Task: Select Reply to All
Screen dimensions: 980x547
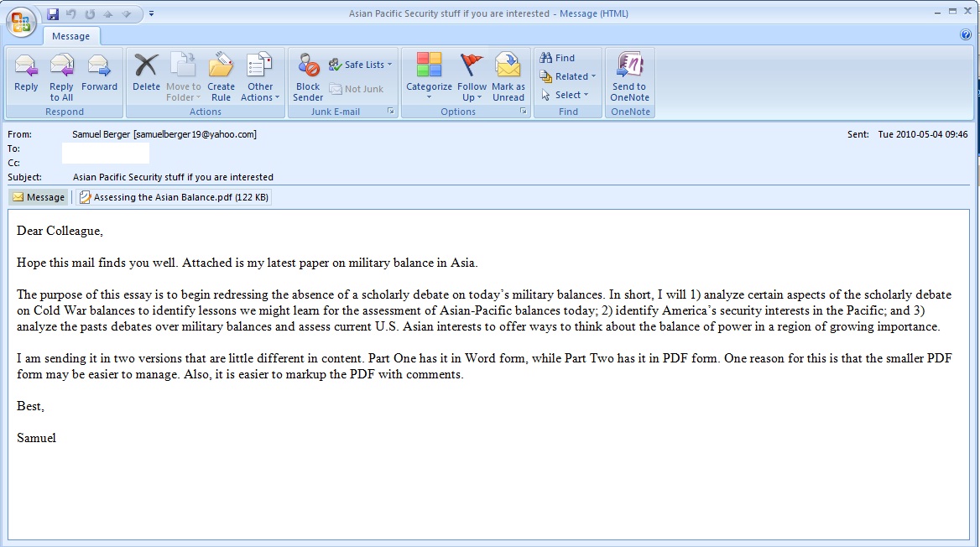Action: (61, 76)
